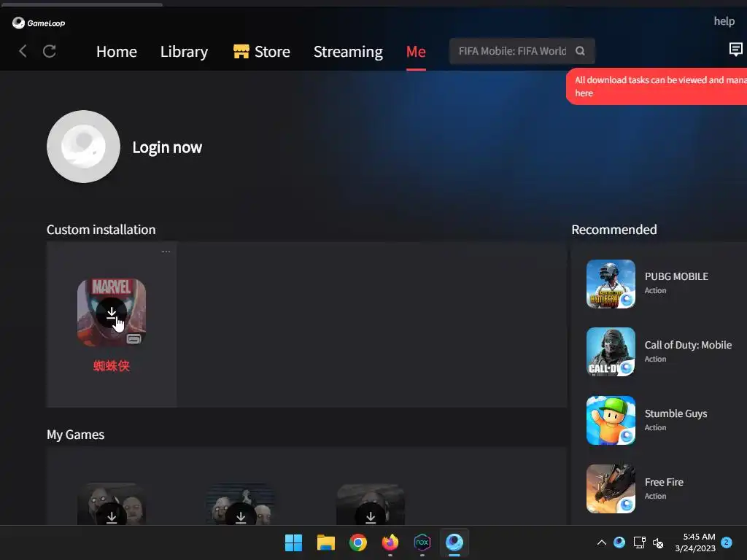Launch Chrome from the taskbar

[x=357, y=542]
